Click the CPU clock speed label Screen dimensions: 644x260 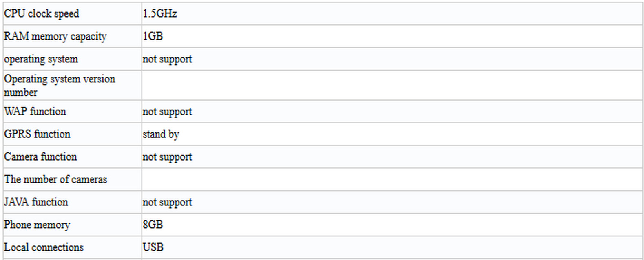click(42, 13)
